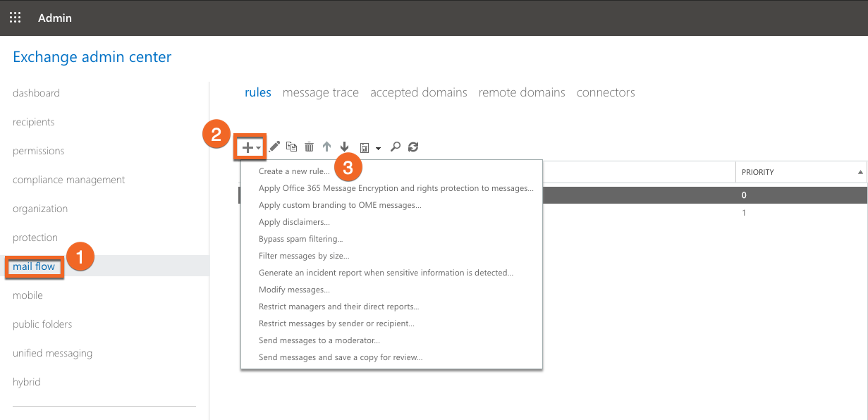Viewport: 868px width, 420px height.
Task: Click the move down arrow icon
Action: [x=344, y=147]
